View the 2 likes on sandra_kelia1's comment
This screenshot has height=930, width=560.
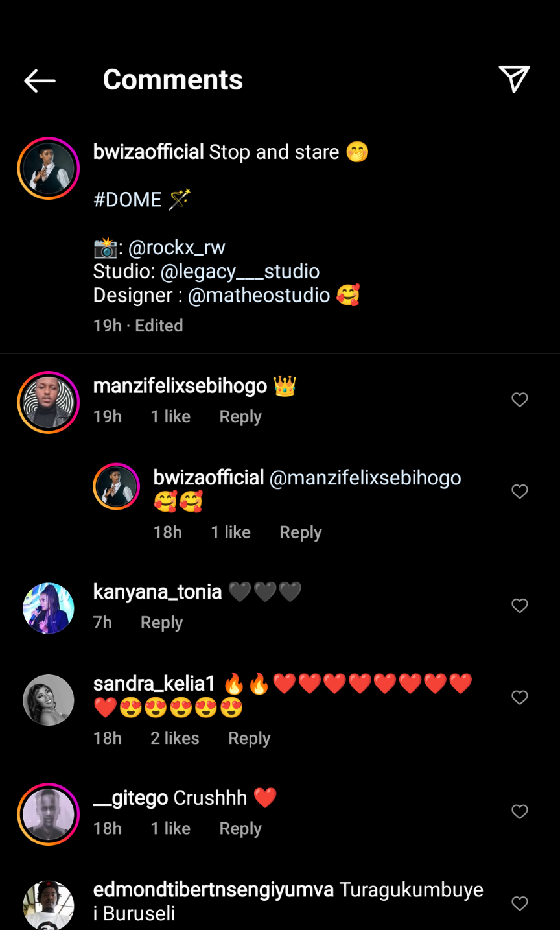(x=175, y=739)
